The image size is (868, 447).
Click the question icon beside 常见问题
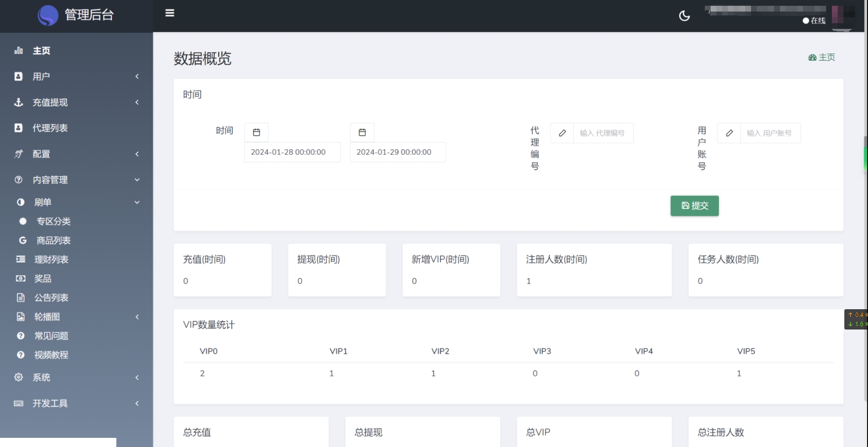click(20, 336)
